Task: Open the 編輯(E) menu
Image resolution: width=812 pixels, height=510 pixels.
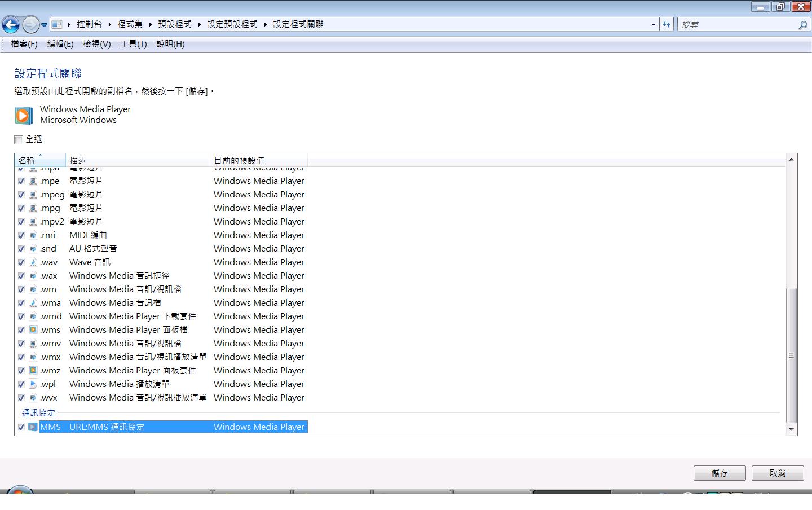Action: click(x=60, y=44)
